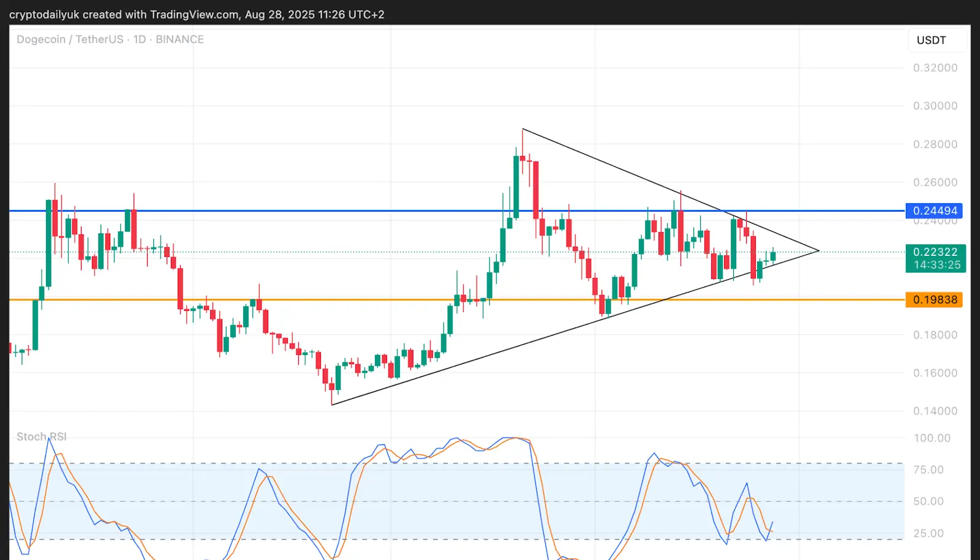Click the Stoch RSI indicator label
The image size is (980, 560).
pos(42,436)
